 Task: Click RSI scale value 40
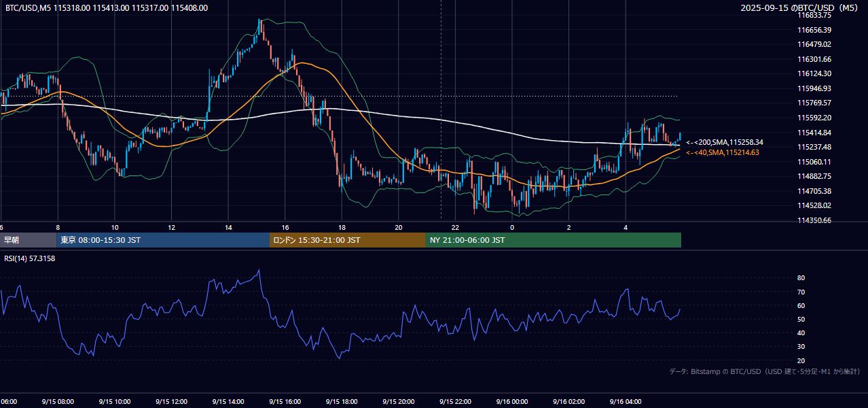click(801, 333)
